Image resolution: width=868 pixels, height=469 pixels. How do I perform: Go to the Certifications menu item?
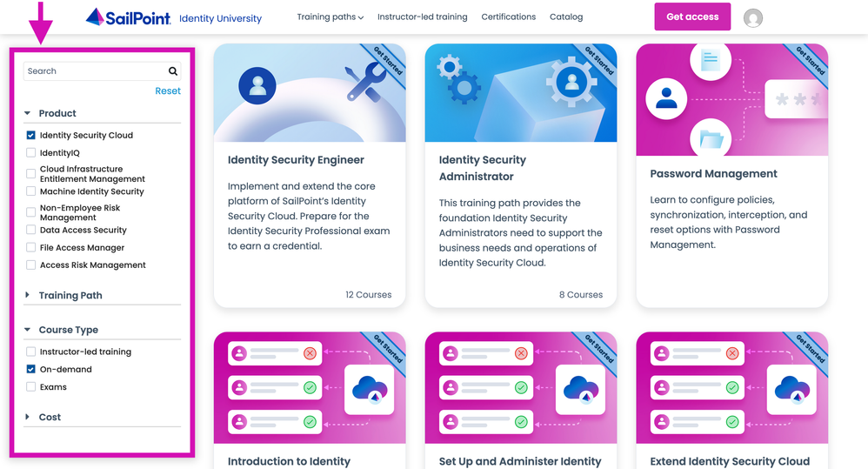point(508,17)
